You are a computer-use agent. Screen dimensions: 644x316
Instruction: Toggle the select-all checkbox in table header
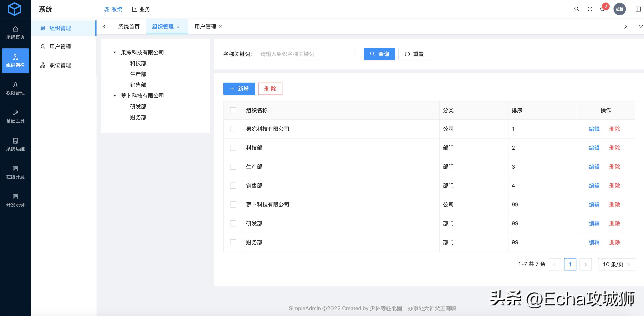[x=233, y=110]
